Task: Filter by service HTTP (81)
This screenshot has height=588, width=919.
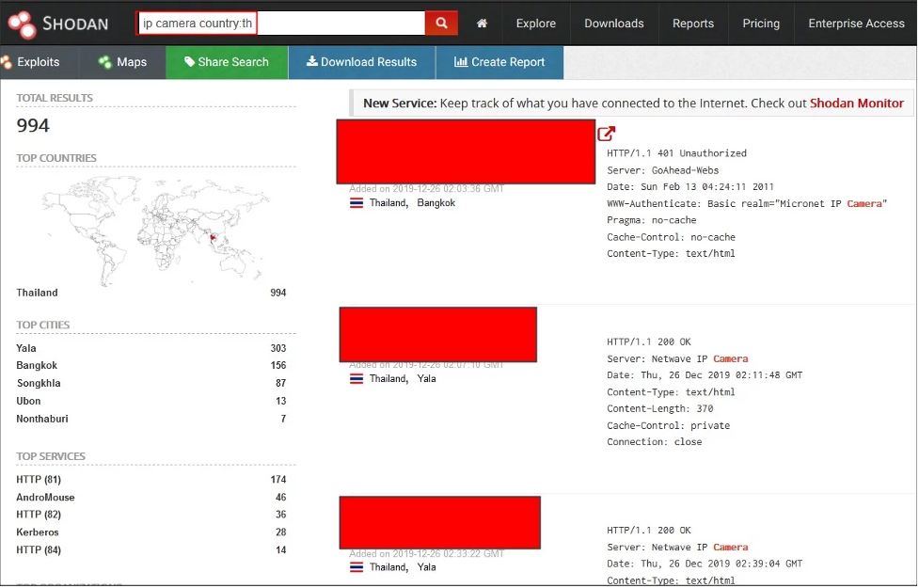Action: coord(39,480)
